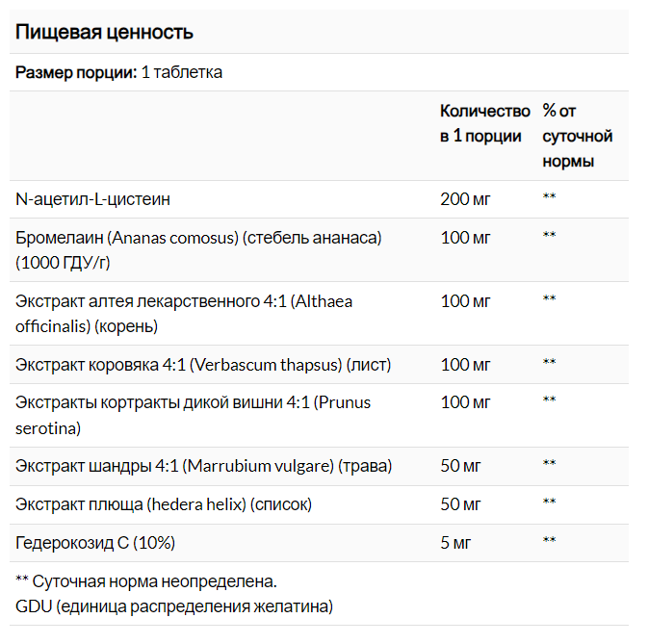The image size is (648, 644).
Task: Select the GDU unit explanation footnote
Action: click(x=174, y=605)
